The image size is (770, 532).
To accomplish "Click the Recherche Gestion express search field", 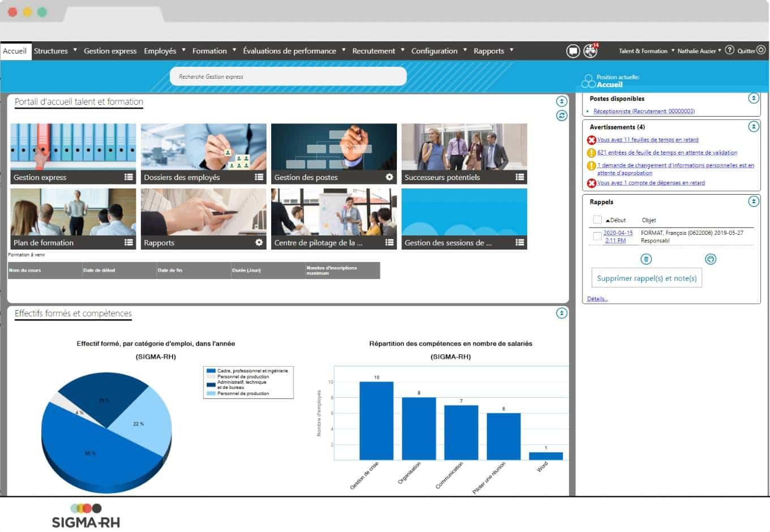I will (288, 76).
